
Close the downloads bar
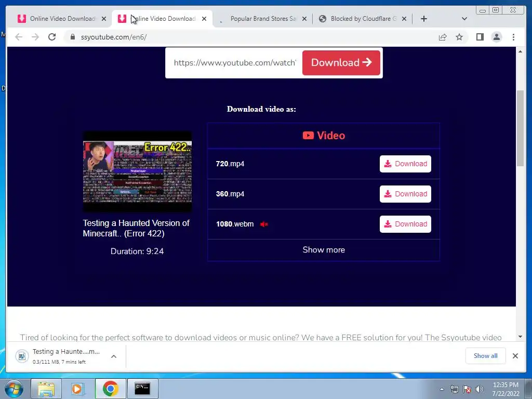(515, 356)
